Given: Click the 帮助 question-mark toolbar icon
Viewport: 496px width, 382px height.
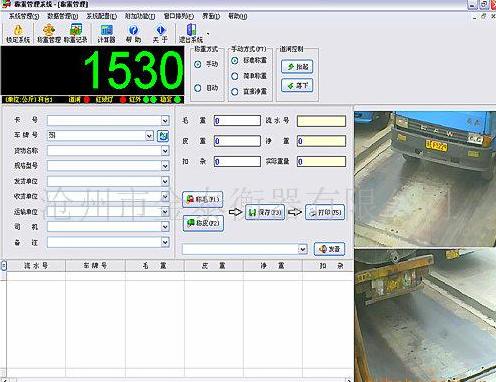Looking at the screenshot, I should click(x=133, y=34).
